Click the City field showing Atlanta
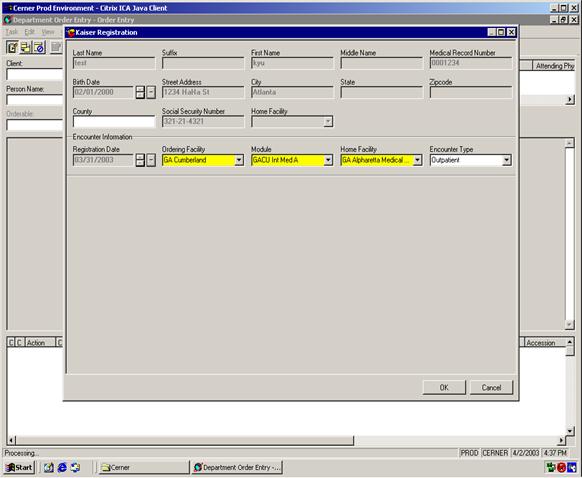This screenshot has width=582, height=478. (x=292, y=92)
